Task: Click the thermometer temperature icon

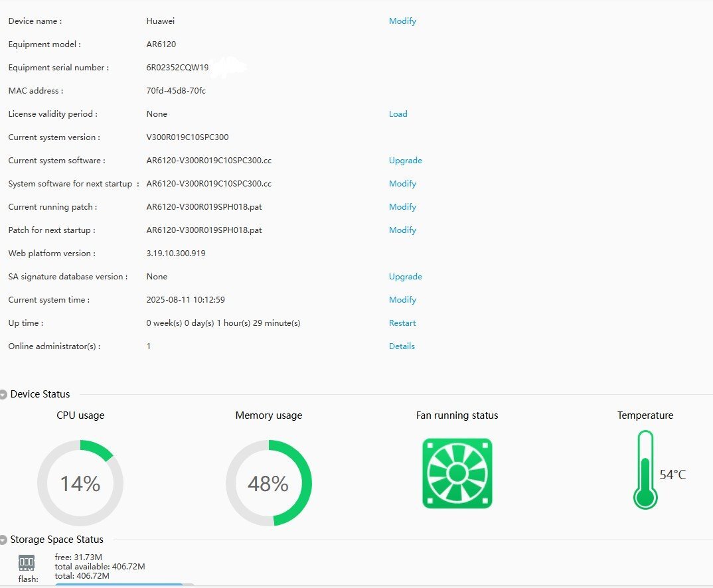Action: pyautogui.click(x=645, y=470)
